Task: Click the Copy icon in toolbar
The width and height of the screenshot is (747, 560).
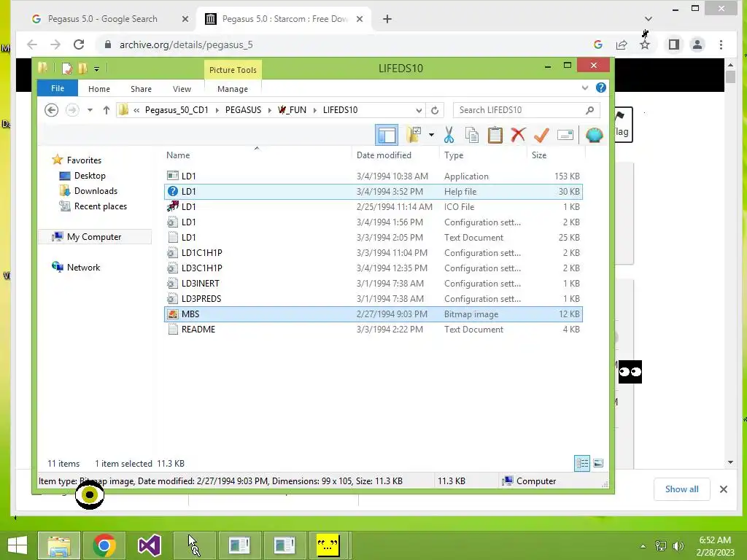Action: click(472, 135)
